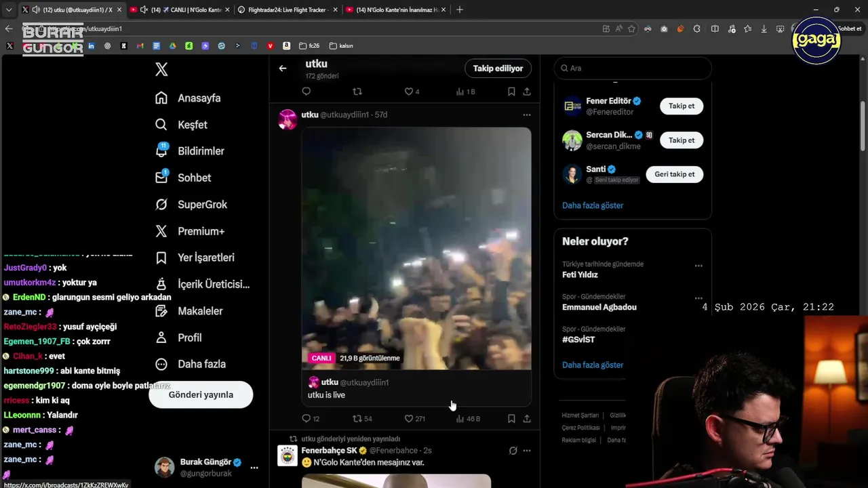Reply to the utku is live post

[307, 419]
